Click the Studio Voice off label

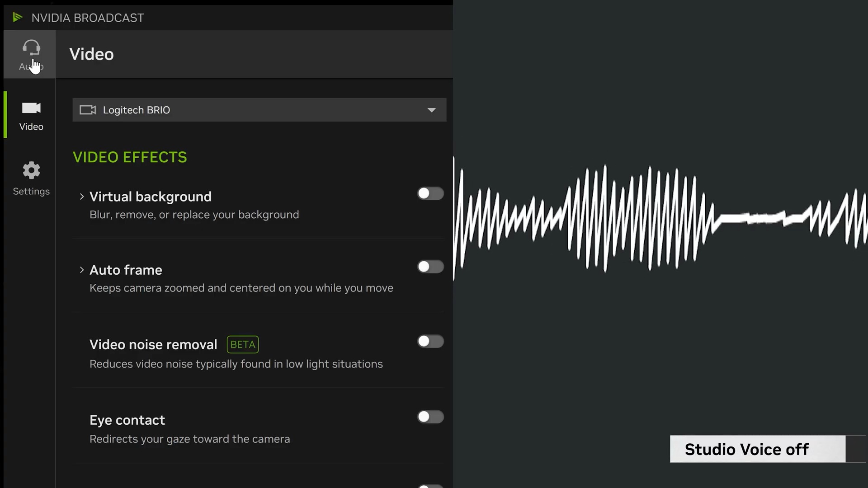coord(746,449)
